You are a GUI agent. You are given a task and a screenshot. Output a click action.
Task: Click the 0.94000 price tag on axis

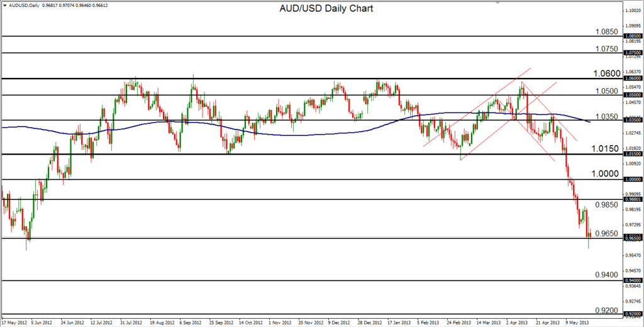point(632,281)
